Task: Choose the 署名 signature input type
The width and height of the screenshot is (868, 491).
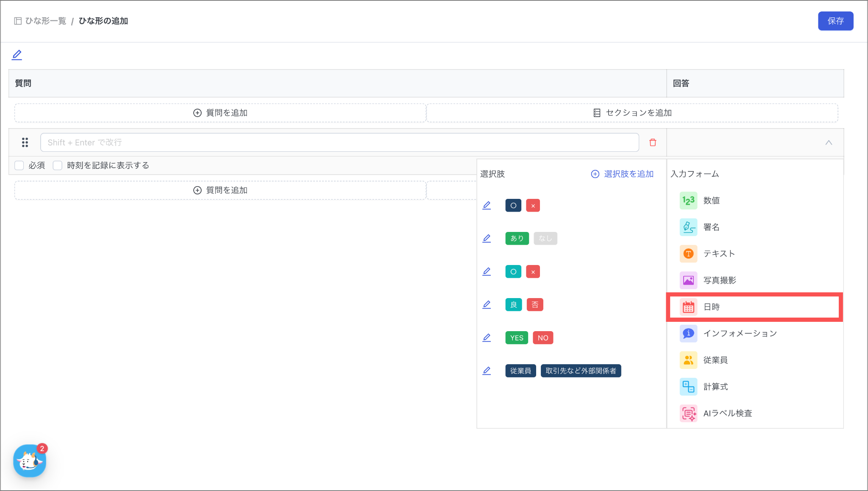Action: pos(711,227)
